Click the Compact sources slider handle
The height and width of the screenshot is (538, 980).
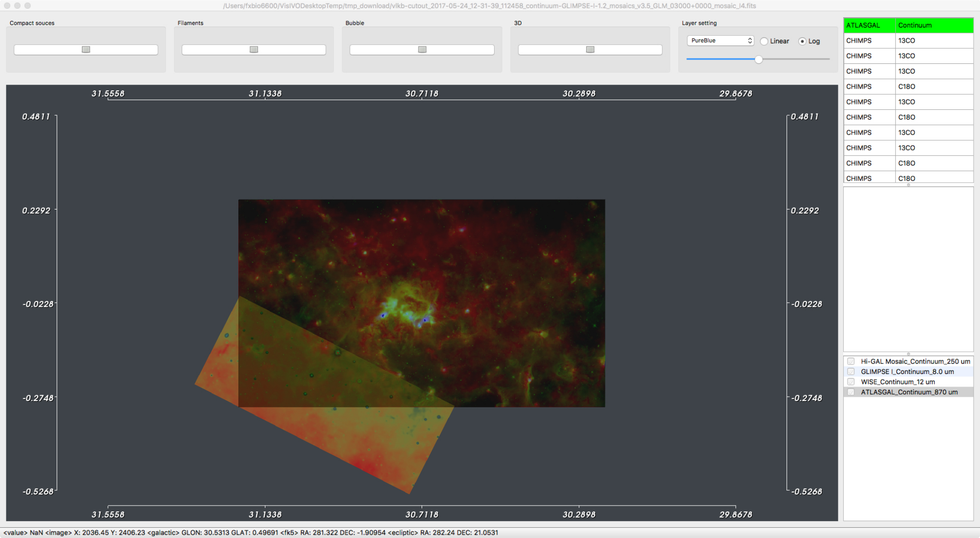coord(86,49)
